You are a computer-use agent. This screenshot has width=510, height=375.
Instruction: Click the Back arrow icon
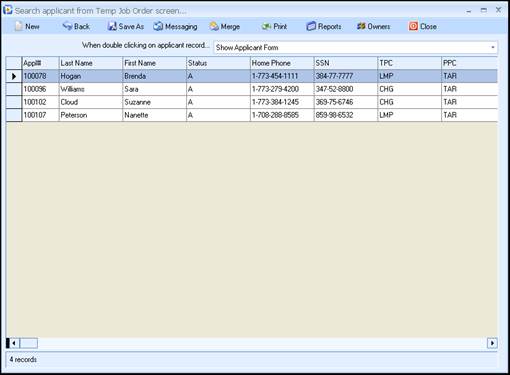(x=67, y=26)
